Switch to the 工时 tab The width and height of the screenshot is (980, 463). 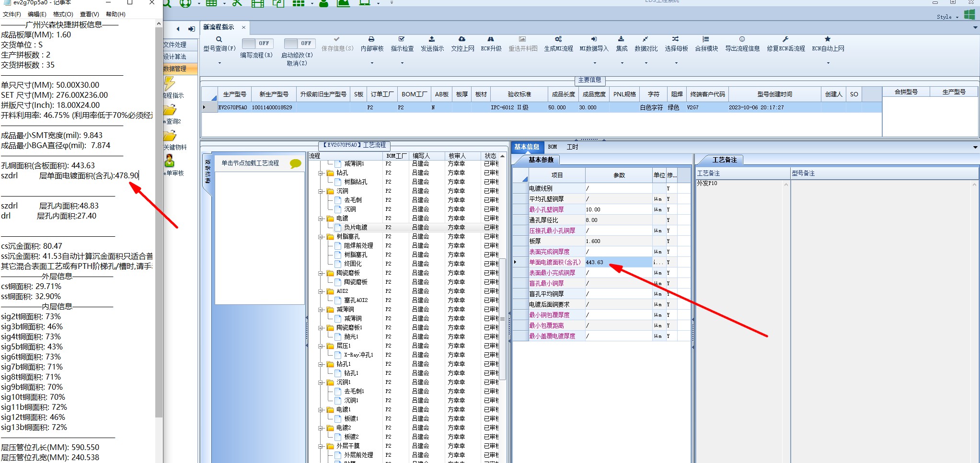[572, 147]
